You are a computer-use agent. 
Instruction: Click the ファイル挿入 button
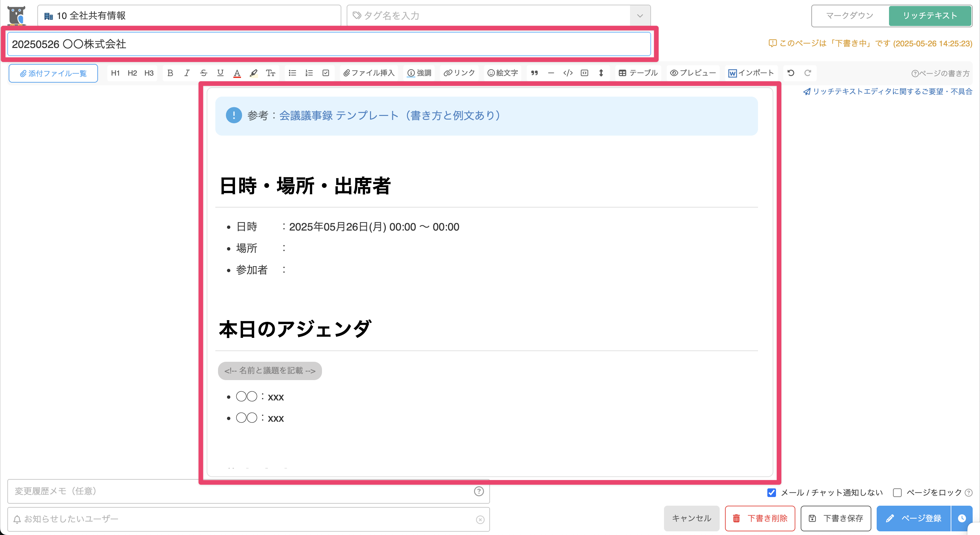(x=369, y=73)
